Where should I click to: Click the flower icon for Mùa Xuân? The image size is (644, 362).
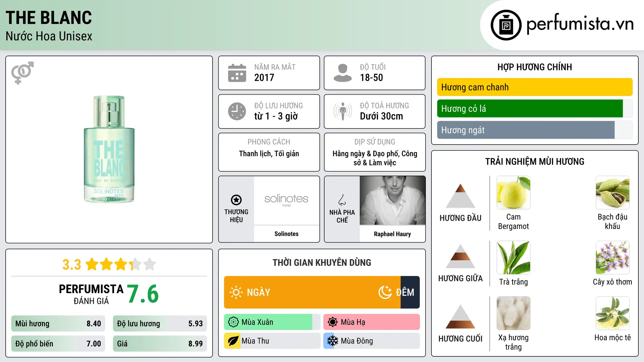click(x=233, y=322)
